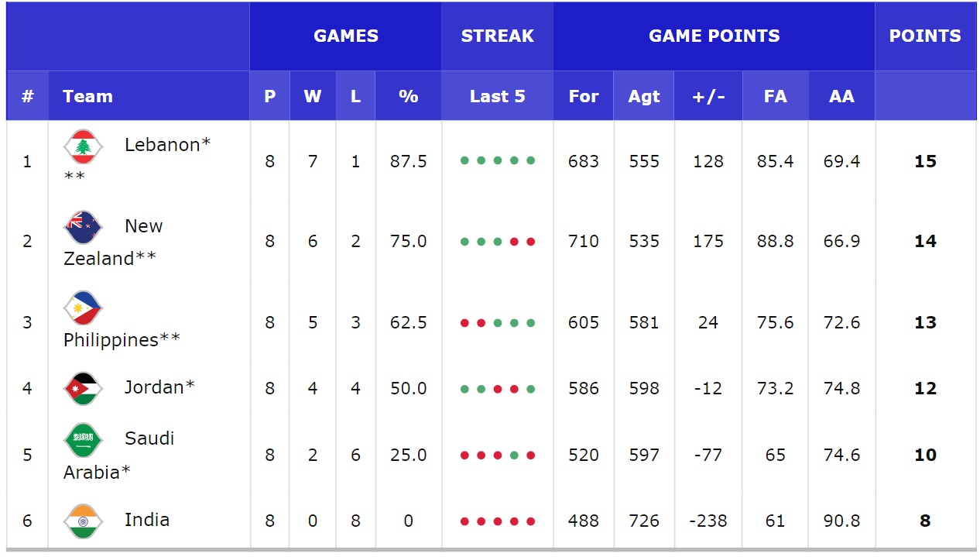Click the New Zealand flag icon

tap(83, 228)
